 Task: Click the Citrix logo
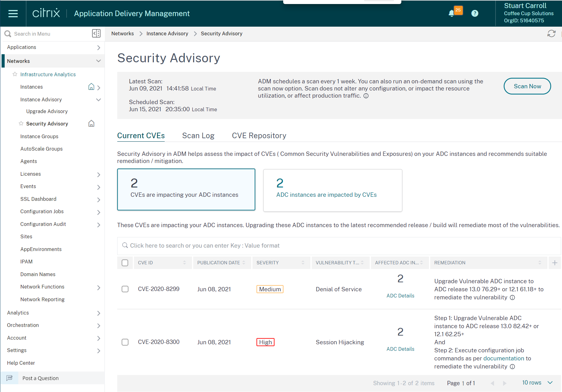point(46,13)
